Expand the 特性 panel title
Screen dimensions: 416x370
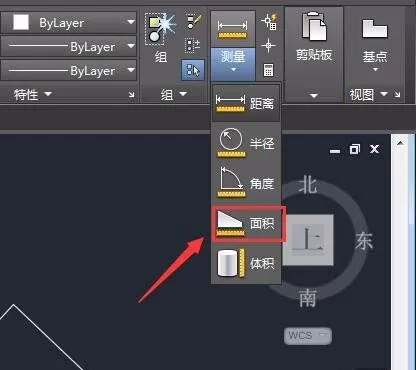(33, 95)
